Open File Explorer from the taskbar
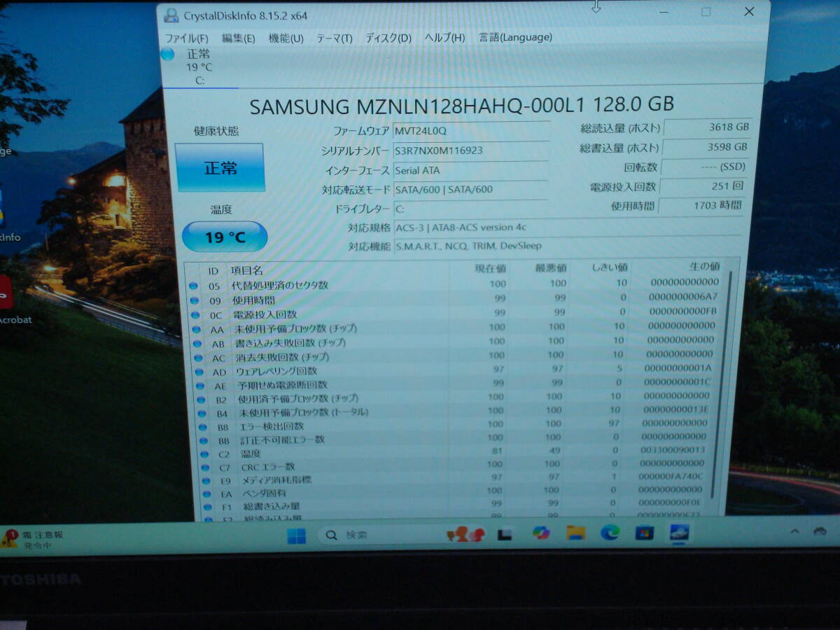840x630 pixels. (575, 533)
